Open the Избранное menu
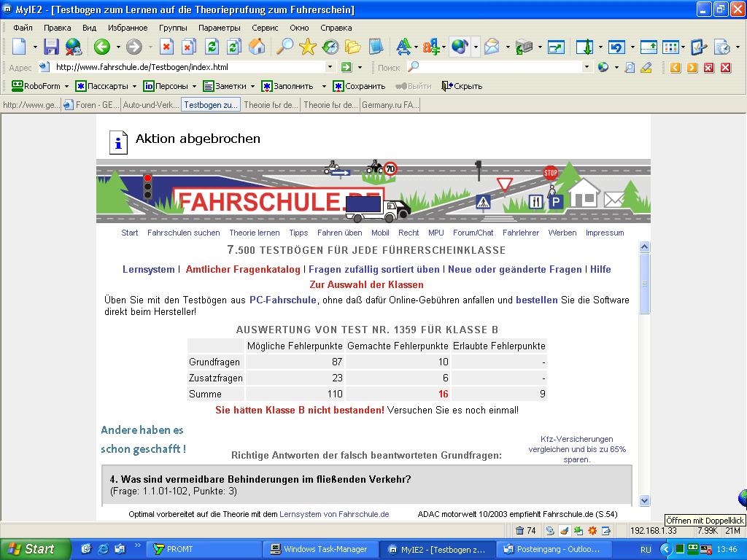 (128, 28)
